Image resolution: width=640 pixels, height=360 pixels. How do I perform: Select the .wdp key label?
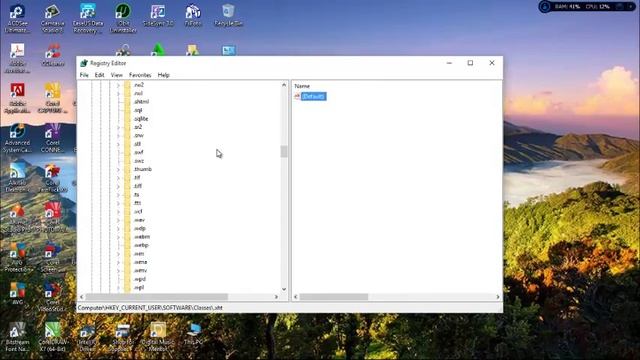140,229
